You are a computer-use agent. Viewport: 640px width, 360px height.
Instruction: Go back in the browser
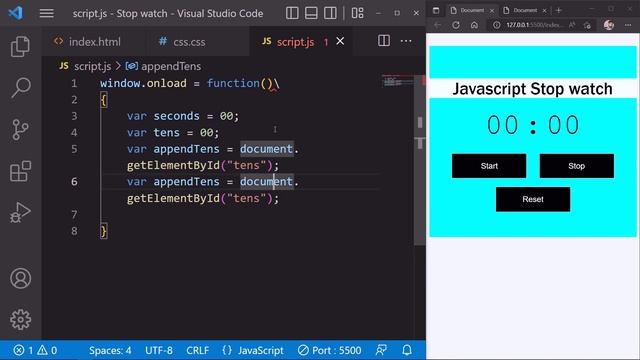[438, 25]
